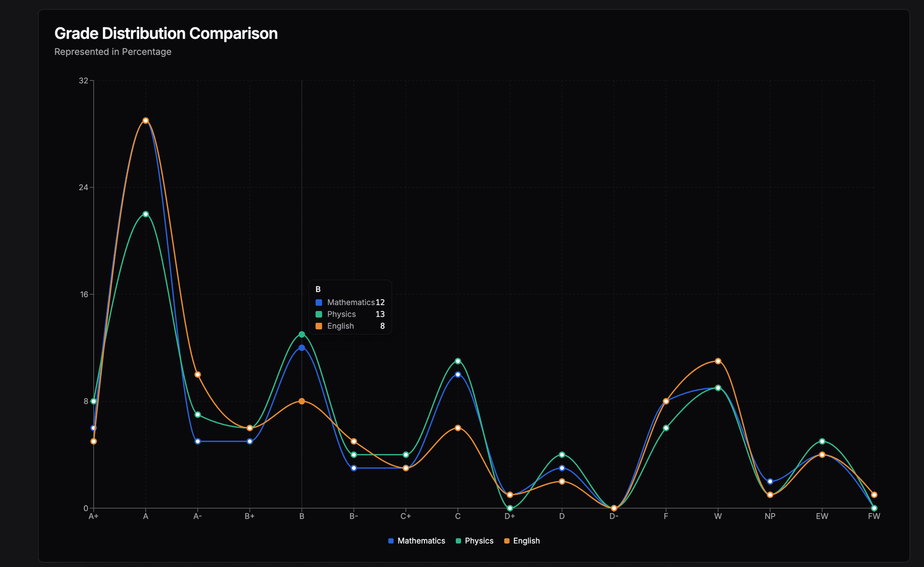924x567 pixels.
Task: Click the orange English point at grade A
Action: point(146,121)
